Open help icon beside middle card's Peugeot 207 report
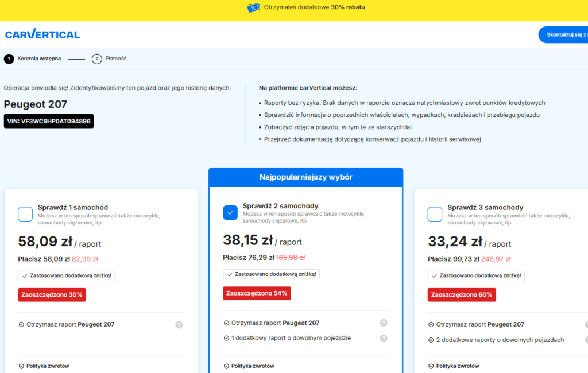 (x=384, y=323)
